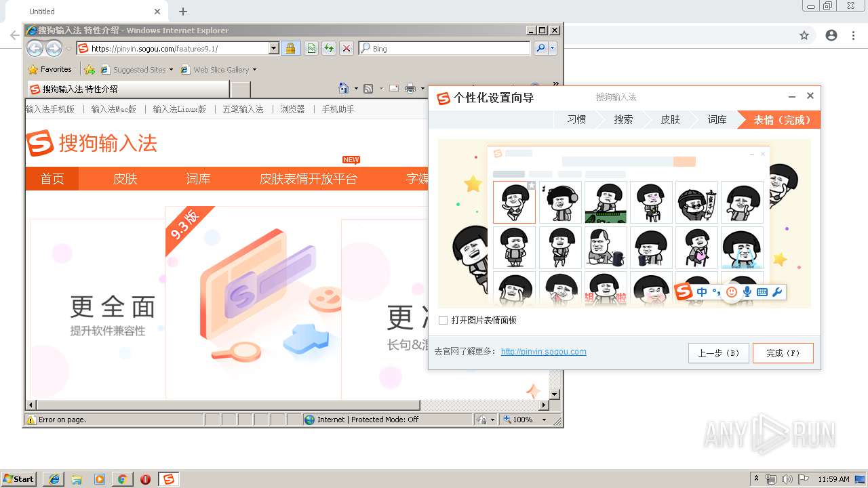Open the 手机助手 link
Viewport: 868px width, 488px height.
338,109
